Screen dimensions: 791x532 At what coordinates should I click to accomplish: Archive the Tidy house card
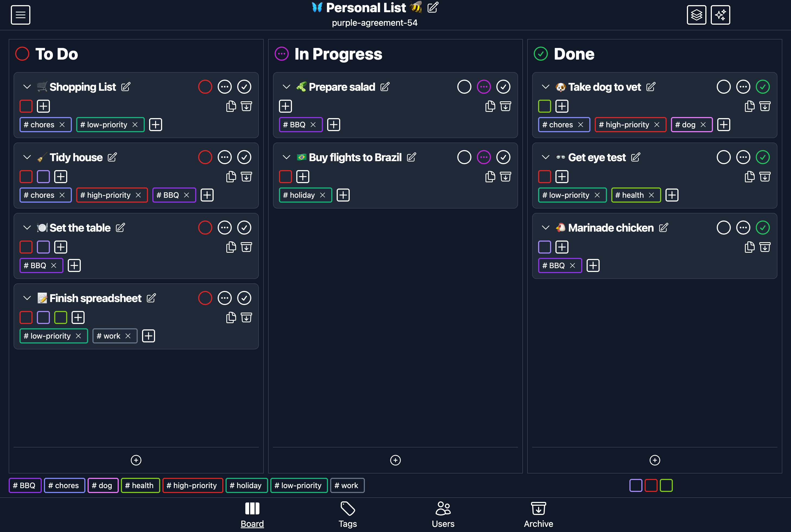246,176
